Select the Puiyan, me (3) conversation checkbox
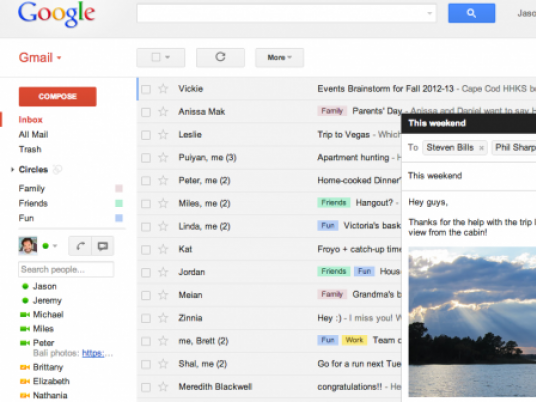The width and height of the screenshot is (536, 402). click(x=146, y=158)
